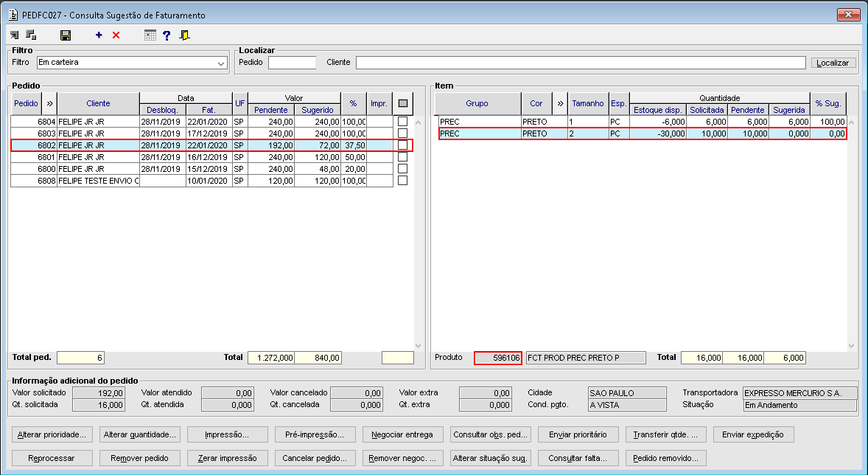Image resolution: width=868 pixels, height=475 pixels.
Task: Open the calendar grid toolbar icon
Action: point(150,35)
